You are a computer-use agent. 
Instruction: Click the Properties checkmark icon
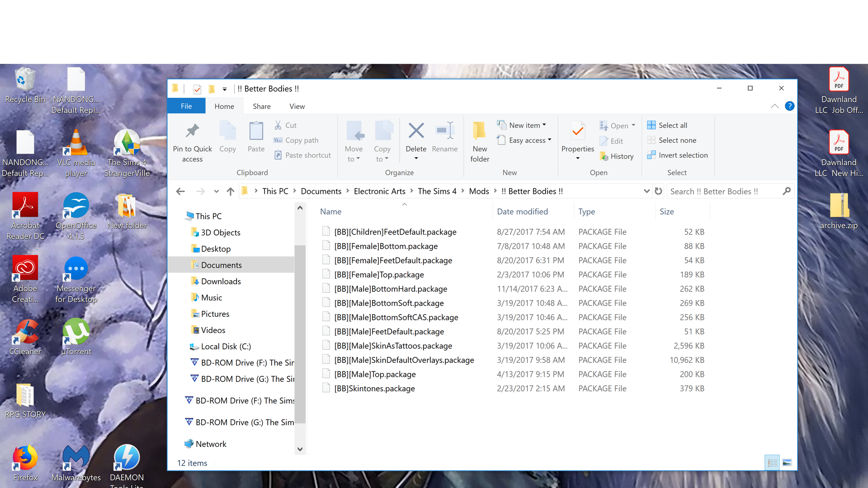click(578, 131)
